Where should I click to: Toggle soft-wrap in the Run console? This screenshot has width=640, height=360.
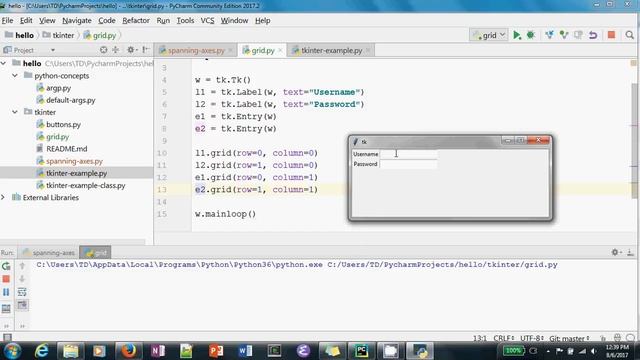click(x=22, y=292)
